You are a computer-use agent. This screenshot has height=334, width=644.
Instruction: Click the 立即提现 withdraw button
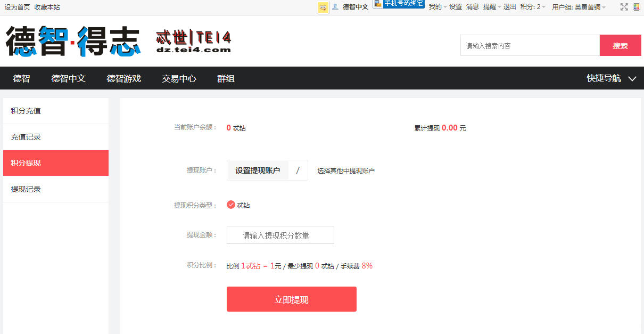point(292,299)
